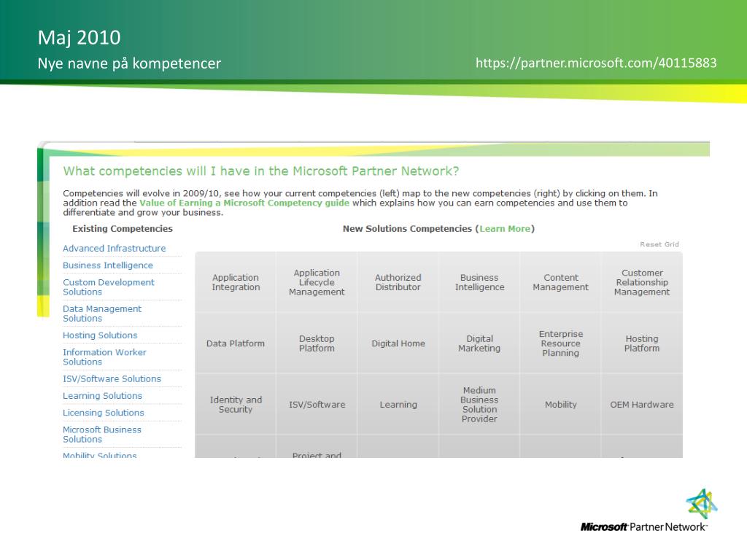
Task: Open the Value of Earning a Microsoft Competency guide
Action: (244, 203)
